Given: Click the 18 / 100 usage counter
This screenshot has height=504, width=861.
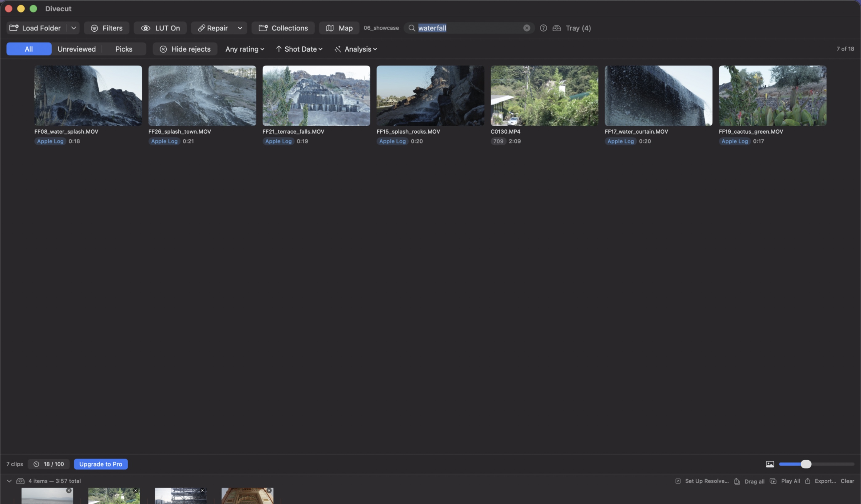Looking at the screenshot, I should click(49, 464).
